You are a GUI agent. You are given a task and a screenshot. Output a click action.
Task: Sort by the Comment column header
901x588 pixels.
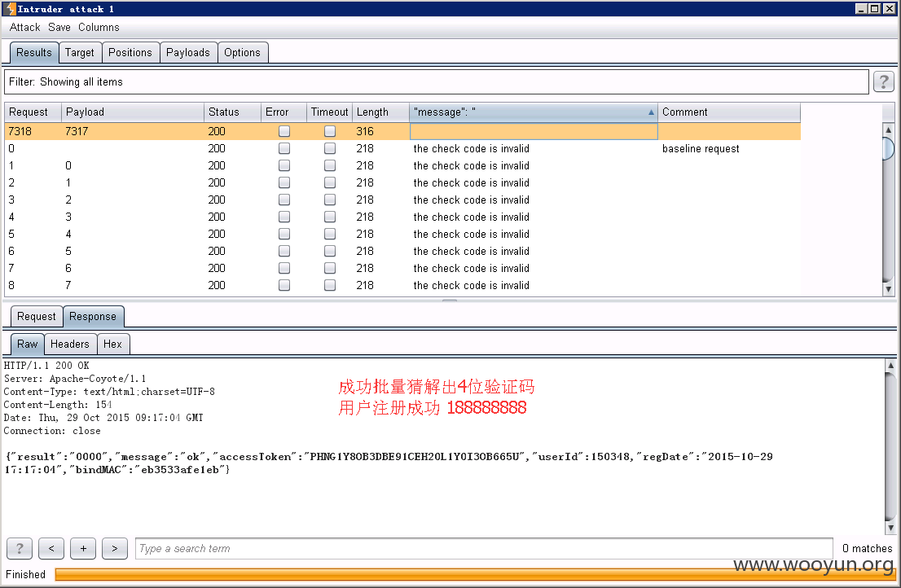click(x=728, y=112)
